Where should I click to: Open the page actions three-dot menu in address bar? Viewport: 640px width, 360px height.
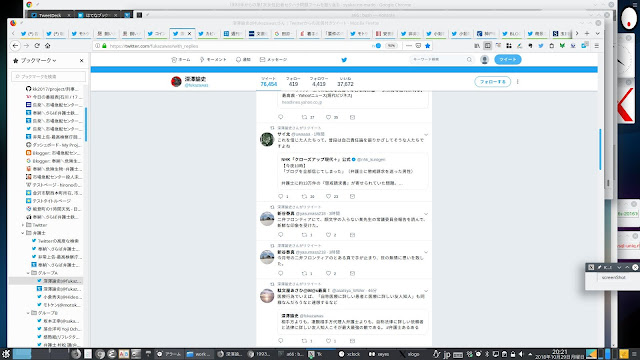409,46
